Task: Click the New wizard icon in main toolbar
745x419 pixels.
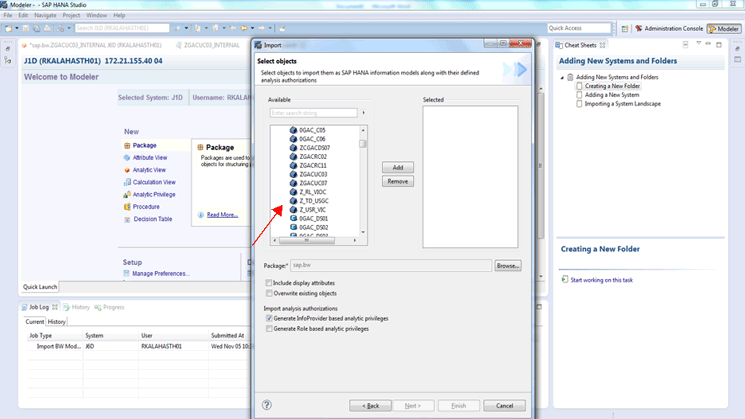Action: pos(8,29)
